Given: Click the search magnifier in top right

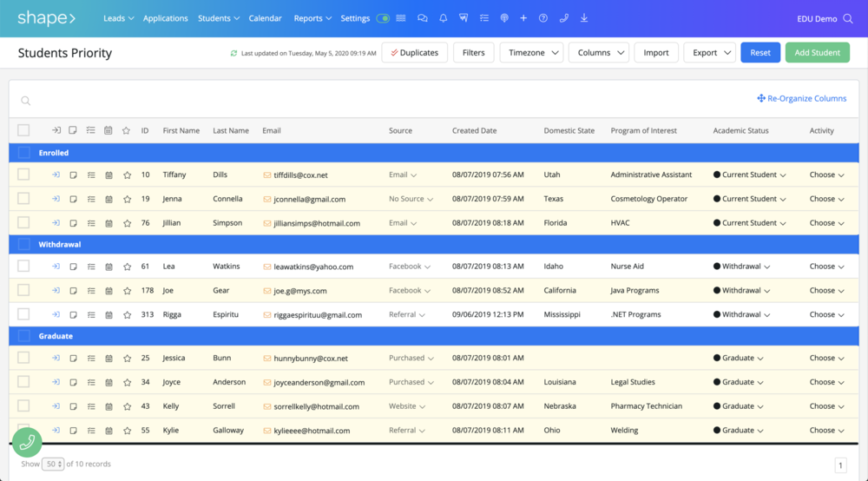Looking at the screenshot, I should pyautogui.click(x=847, y=19).
